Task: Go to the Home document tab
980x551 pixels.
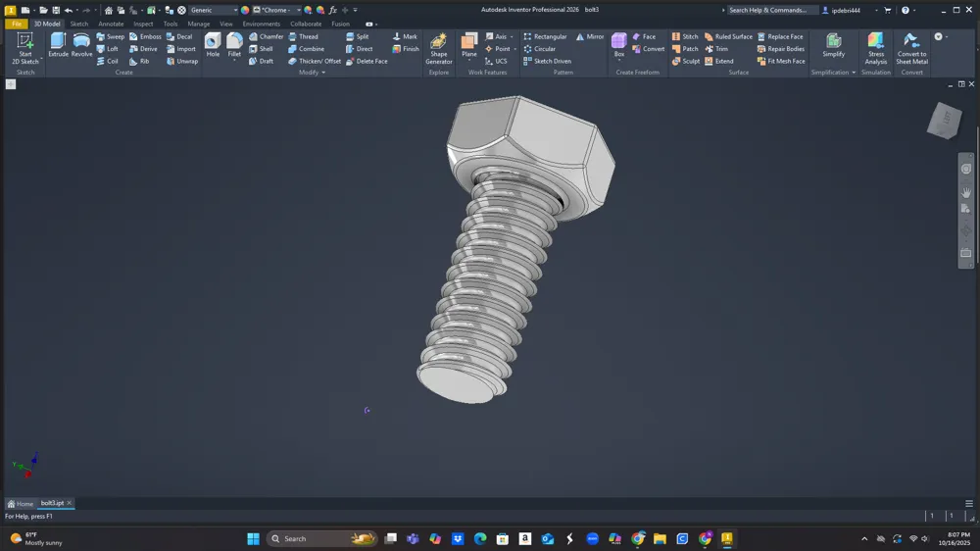Action: pos(21,504)
